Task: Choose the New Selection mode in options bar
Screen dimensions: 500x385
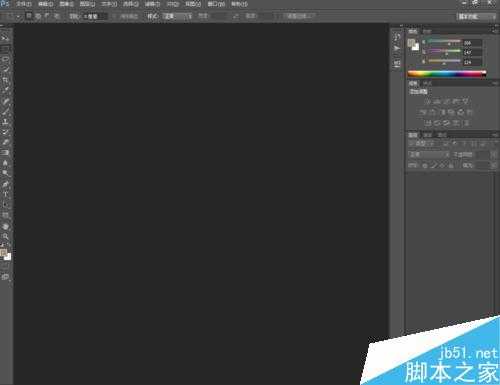Action: (29, 16)
